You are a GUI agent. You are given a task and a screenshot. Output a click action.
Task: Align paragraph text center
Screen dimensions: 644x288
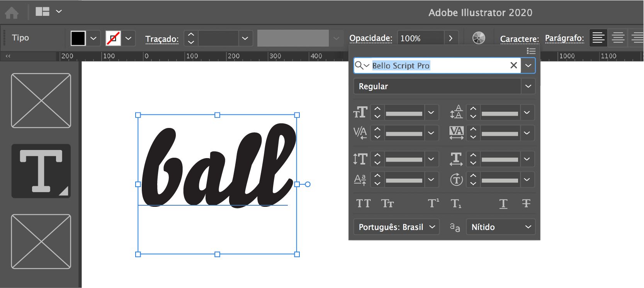coord(618,38)
